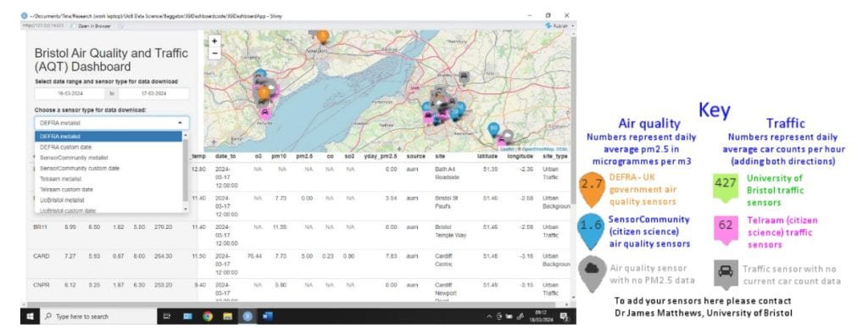Click the Publish button
868x335 pixels.
[558, 25]
